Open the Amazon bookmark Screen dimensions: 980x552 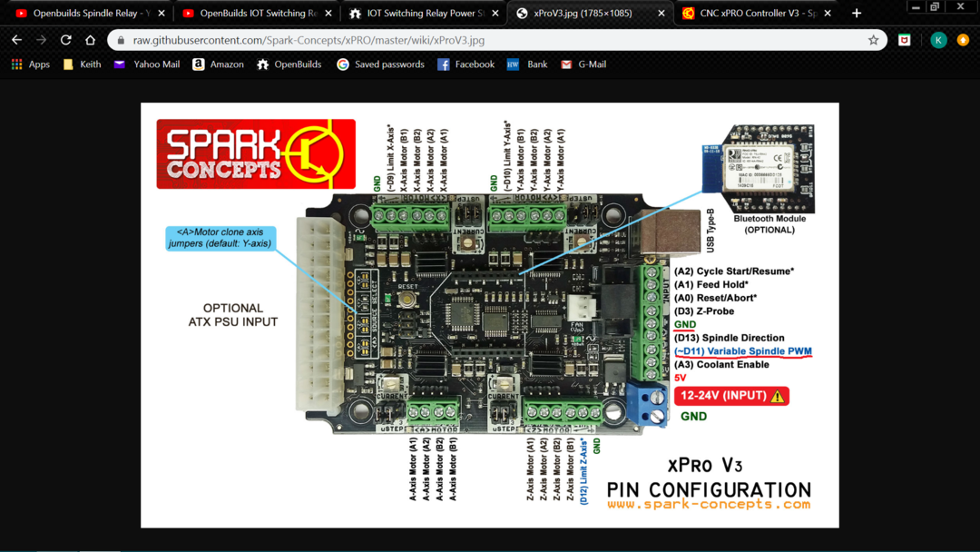(x=218, y=64)
